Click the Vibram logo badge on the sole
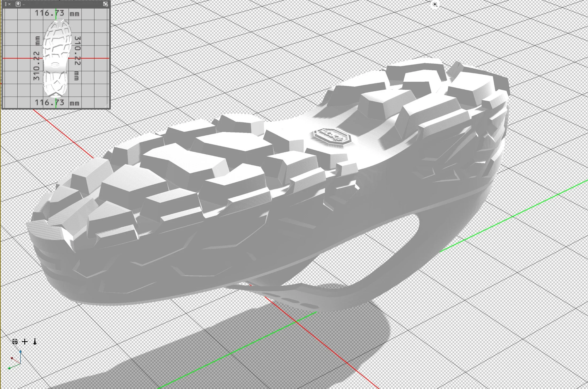 [333, 136]
